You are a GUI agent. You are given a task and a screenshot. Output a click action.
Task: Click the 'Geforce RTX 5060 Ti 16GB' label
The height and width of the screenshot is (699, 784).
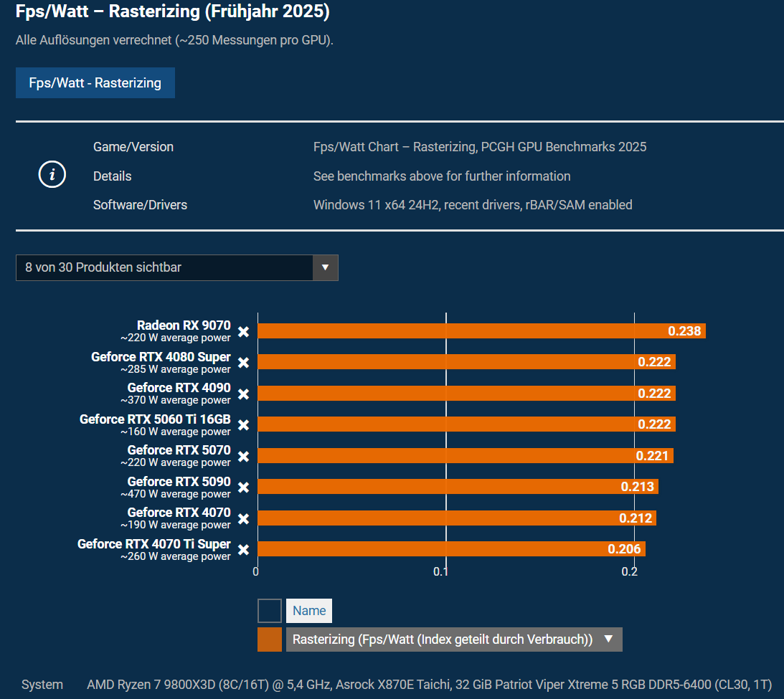(x=155, y=419)
